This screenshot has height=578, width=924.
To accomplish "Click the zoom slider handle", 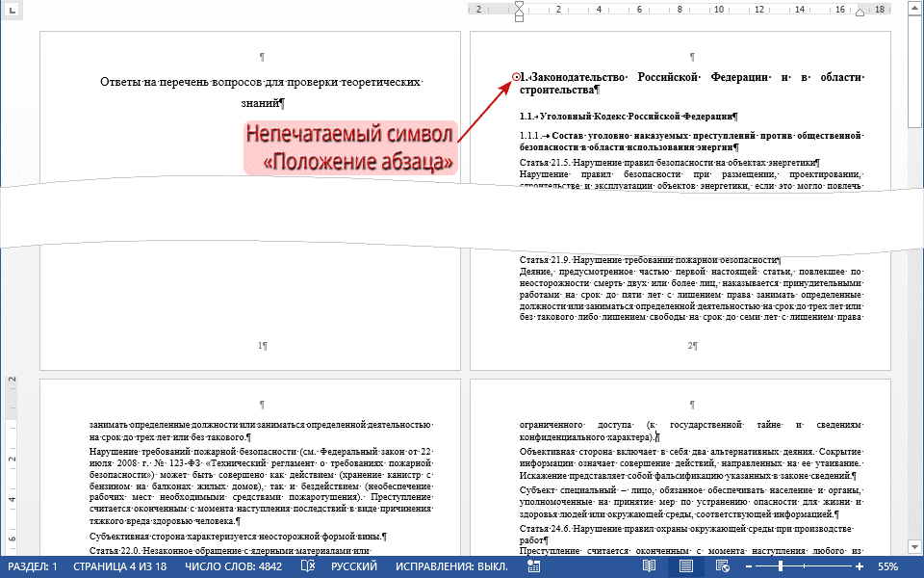I will (x=780, y=567).
